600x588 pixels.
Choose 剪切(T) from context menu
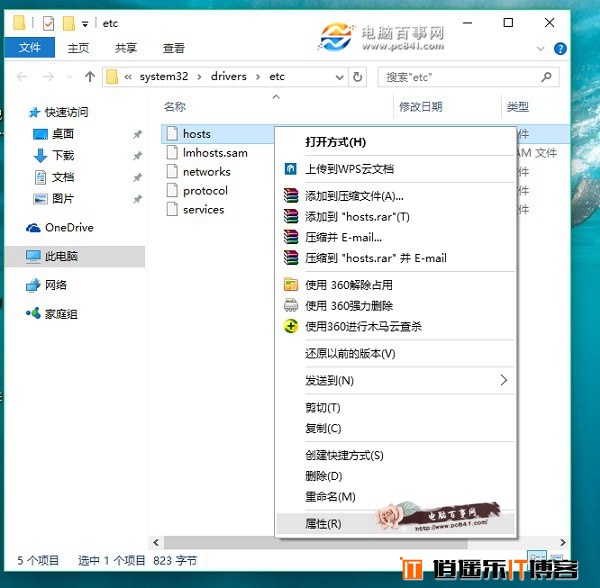click(396, 407)
